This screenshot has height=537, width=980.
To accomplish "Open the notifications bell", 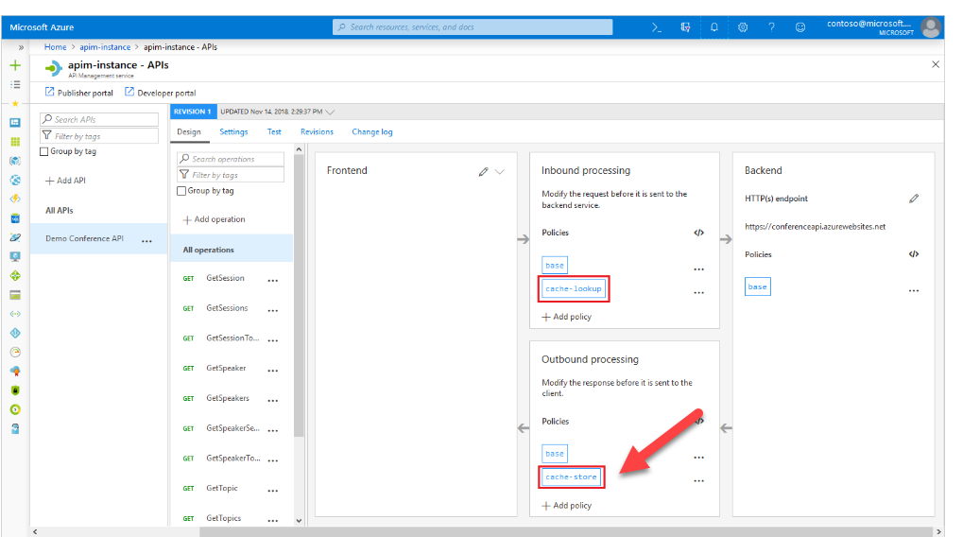I will tap(714, 27).
